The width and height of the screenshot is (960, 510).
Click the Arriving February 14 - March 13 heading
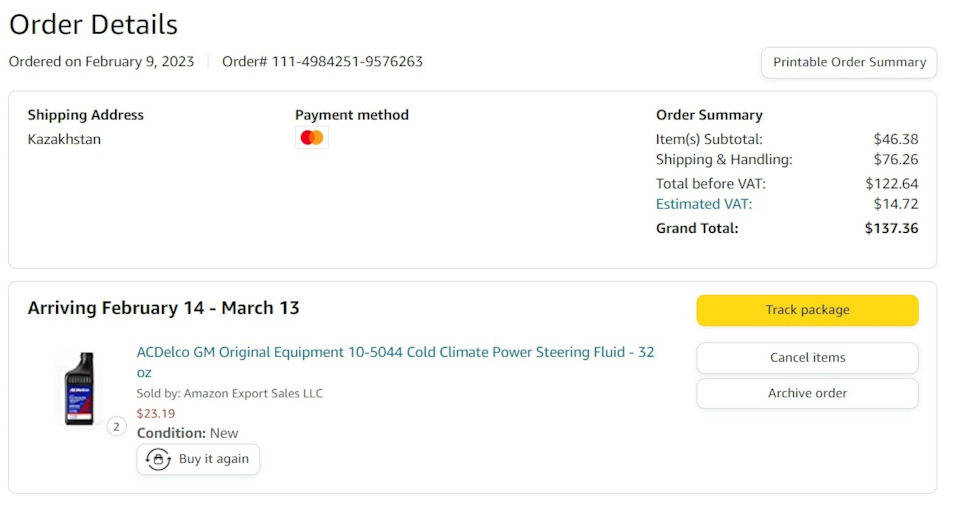[x=163, y=308]
